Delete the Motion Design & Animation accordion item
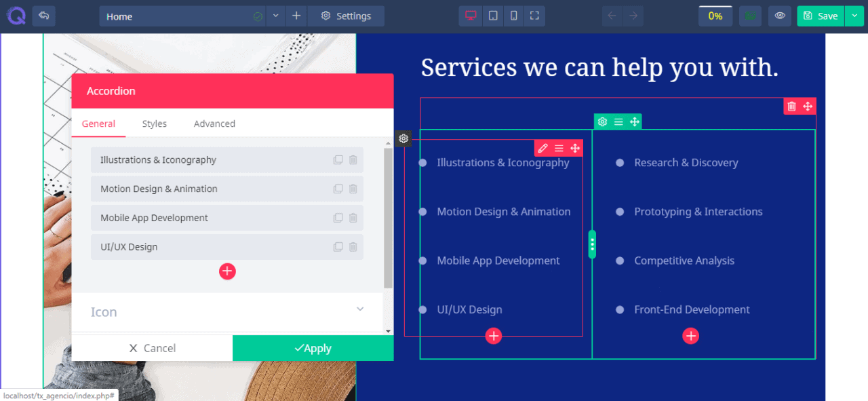 353,189
